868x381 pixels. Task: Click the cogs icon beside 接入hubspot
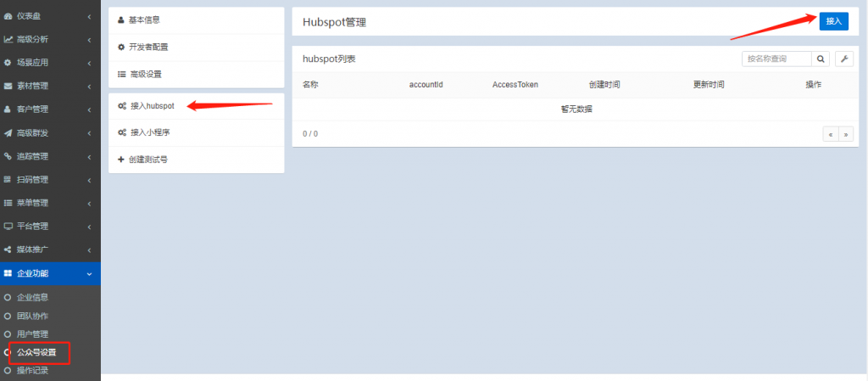coord(122,106)
